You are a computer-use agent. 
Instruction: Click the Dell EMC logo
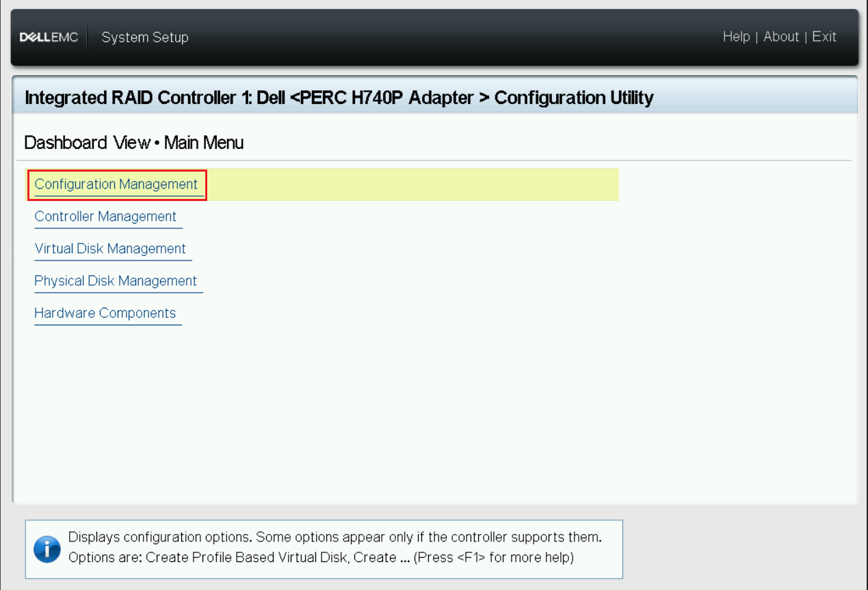pyautogui.click(x=49, y=38)
